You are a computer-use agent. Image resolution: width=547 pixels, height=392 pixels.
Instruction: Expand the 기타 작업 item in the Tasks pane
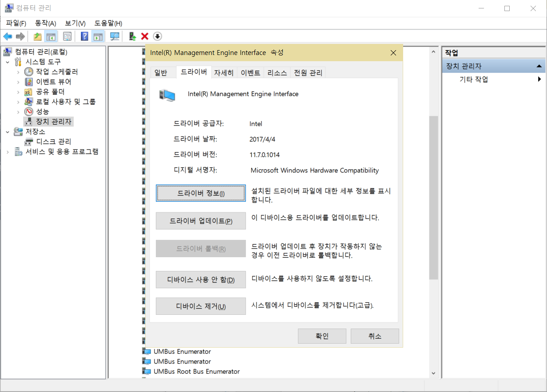(x=540, y=79)
